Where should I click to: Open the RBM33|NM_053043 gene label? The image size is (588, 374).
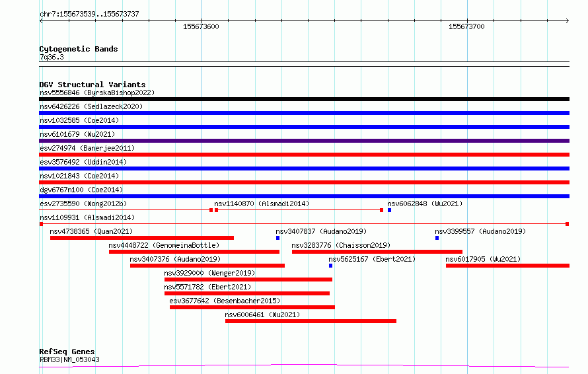(x=69, y=359)
